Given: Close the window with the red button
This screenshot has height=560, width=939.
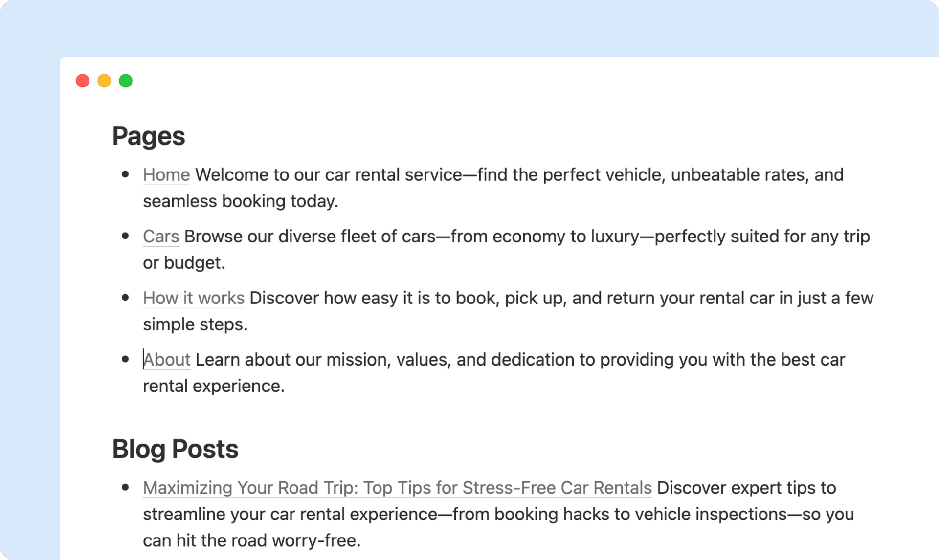Looking at the screenshot, I should click(83, 81).
